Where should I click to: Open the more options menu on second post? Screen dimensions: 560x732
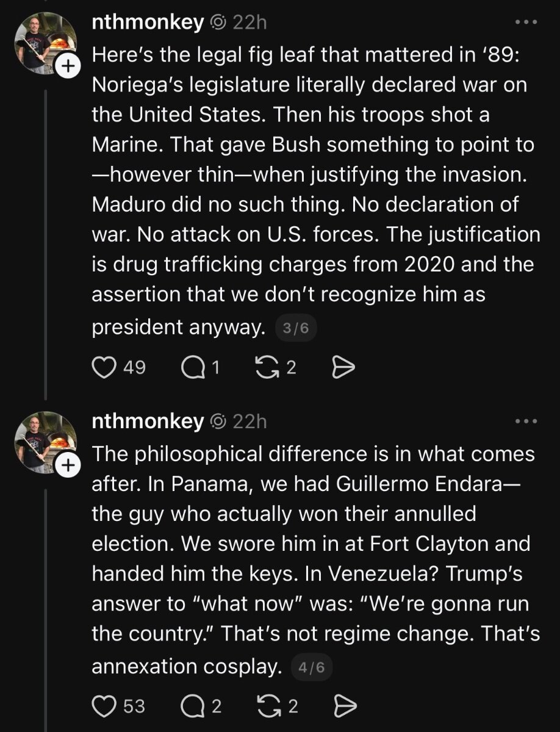pyautogui.click(x=526, y=421)
